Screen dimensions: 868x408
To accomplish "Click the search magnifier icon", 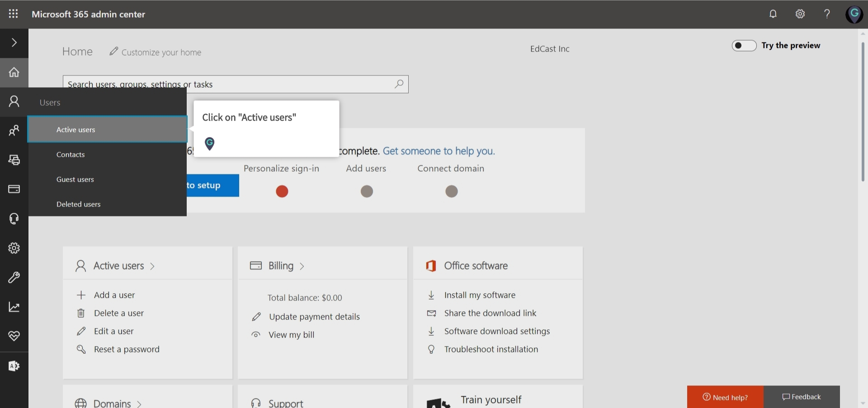I will (x=399, y=84).
